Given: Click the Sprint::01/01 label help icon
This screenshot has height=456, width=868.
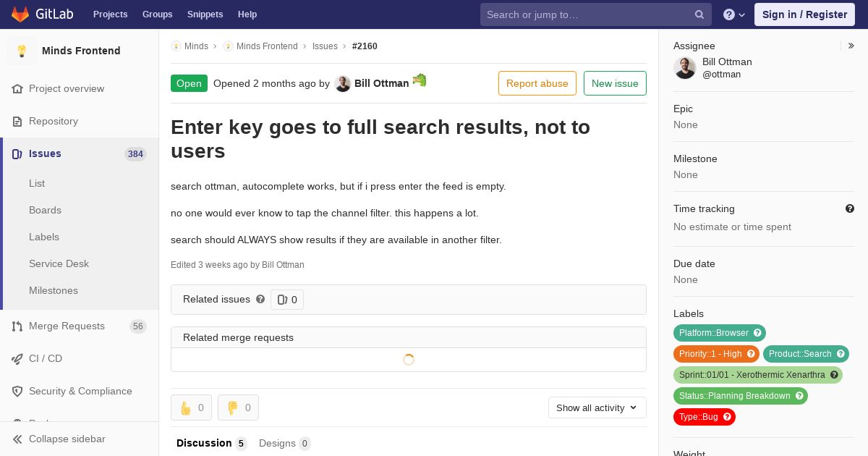Looking at the screenshot, I should pyautogui.click(x=834, y=375).
